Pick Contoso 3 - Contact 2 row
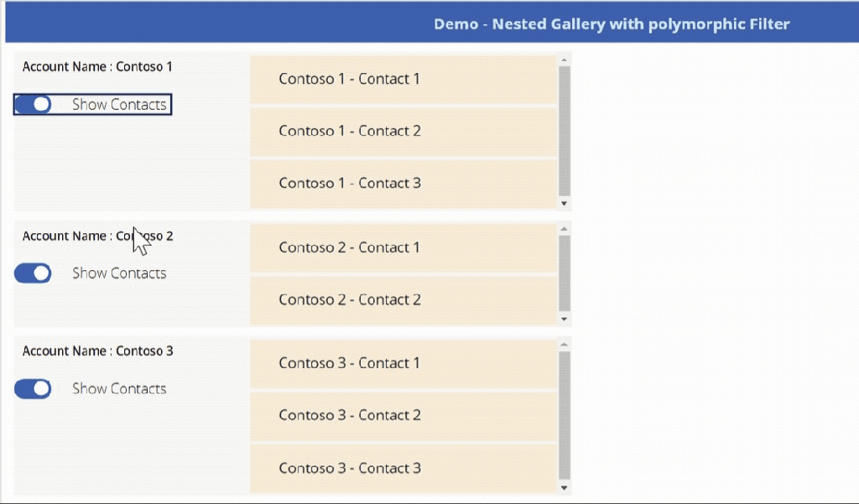Image resolution: width=859 pixels, height=504 pixels. click(x=403, y=416)
